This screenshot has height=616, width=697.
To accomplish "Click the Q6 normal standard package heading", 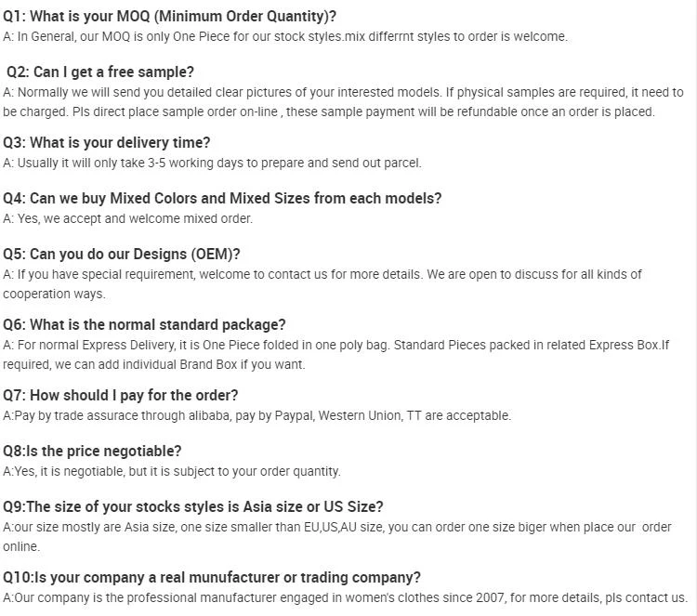I will (144, 325).
